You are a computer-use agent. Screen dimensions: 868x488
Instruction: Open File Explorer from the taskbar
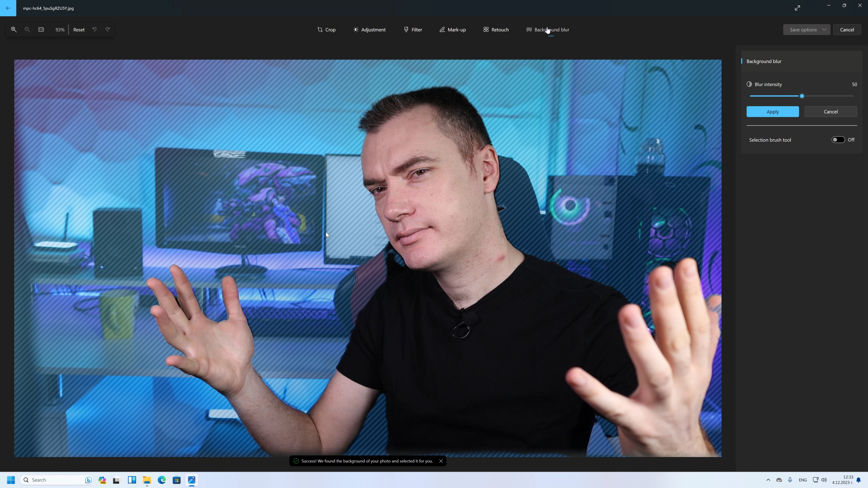click(x=146, y=480)
